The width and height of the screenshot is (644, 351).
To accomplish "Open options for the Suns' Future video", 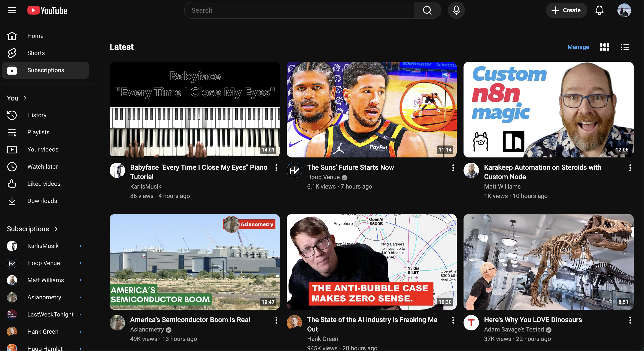I will tap(453, 168).
